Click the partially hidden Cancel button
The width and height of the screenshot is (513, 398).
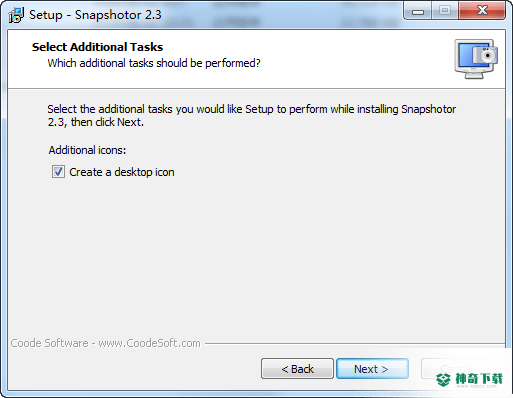coord(457,368)
